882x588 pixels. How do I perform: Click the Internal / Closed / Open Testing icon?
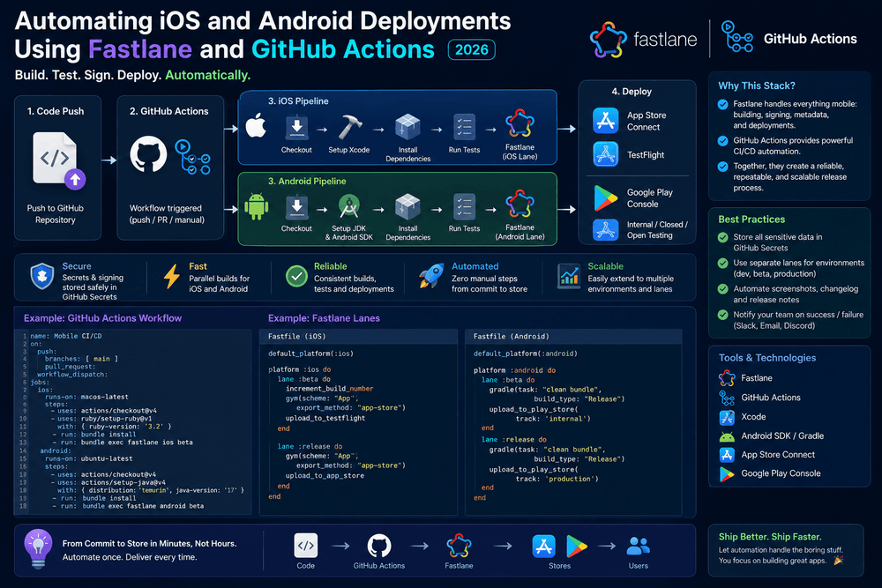click(x=606, y=229)
